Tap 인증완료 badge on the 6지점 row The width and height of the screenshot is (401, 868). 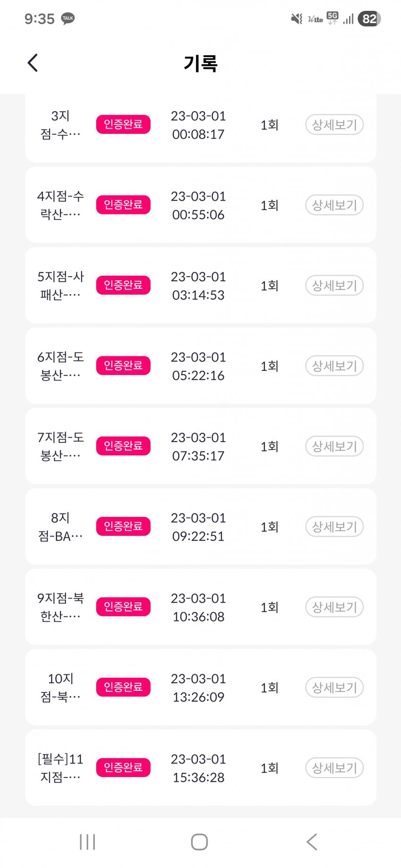click(123, 366)
